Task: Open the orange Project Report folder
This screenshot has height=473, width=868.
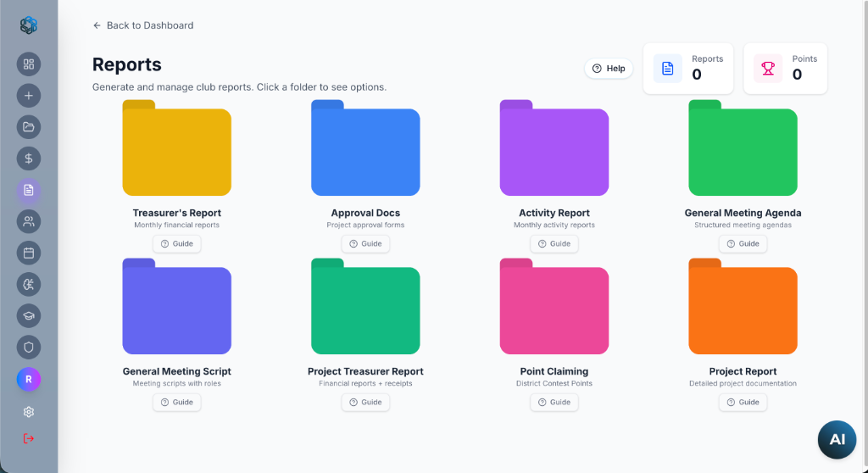Action: click(x=743, y=308)
